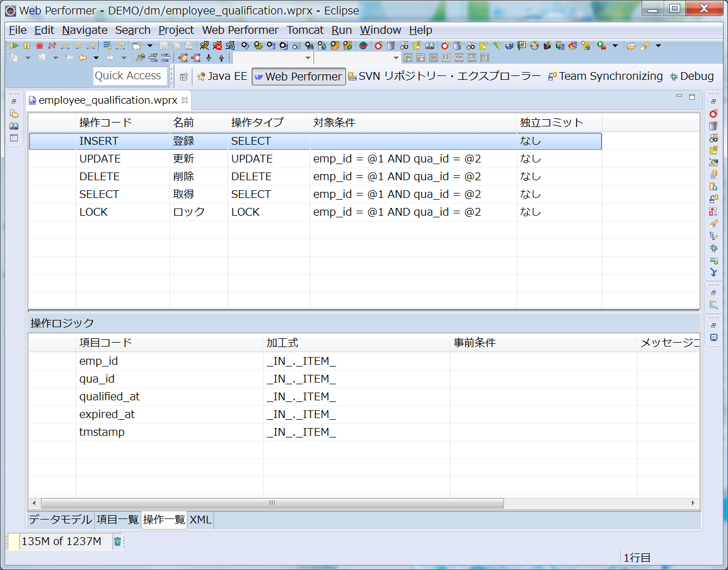Click inside the Quick Access field
The image size is (728, 570).
click(x=130, y=76)
